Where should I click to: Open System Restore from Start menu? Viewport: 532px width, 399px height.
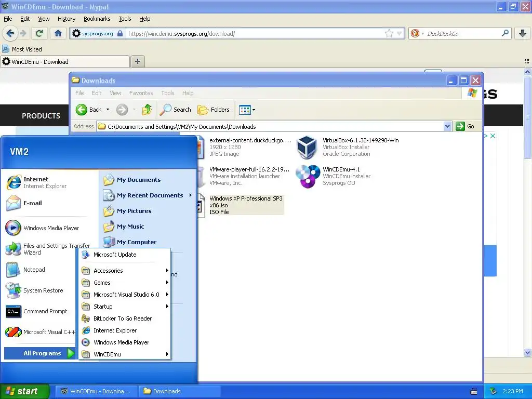click(x=35, y=290)
